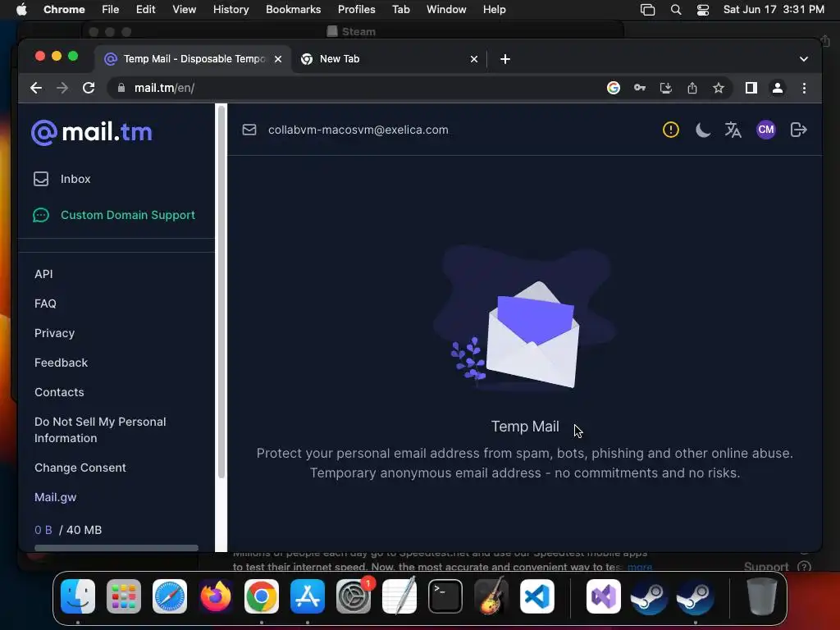This screenshot has width=840, height=630.
Task: Open the language translation menu
Action: [x=733, y=130]
